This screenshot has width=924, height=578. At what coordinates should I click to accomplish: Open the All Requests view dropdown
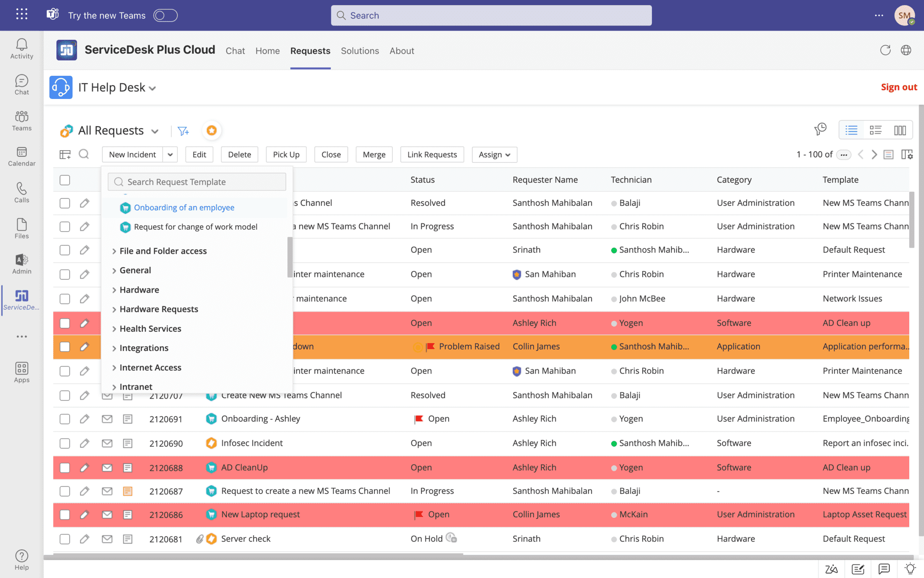[x=155, y=131]
